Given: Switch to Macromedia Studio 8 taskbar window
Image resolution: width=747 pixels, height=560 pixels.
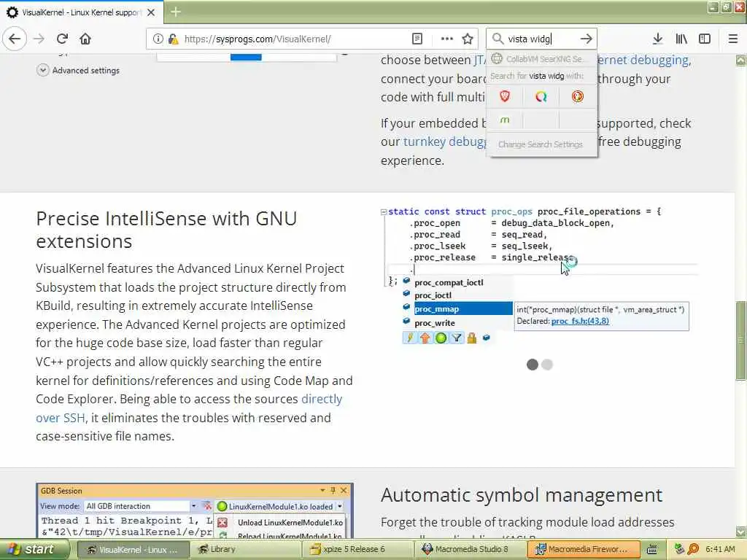Looking at the screenshot, I should (x=471, y=550).
